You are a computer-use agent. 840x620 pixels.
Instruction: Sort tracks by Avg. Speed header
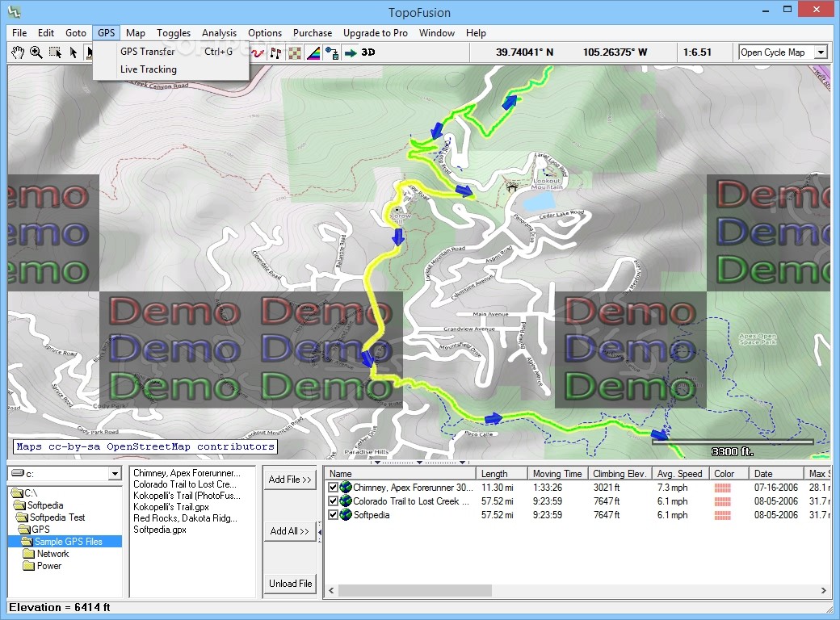pyautogui.click(x=680, y=474)
